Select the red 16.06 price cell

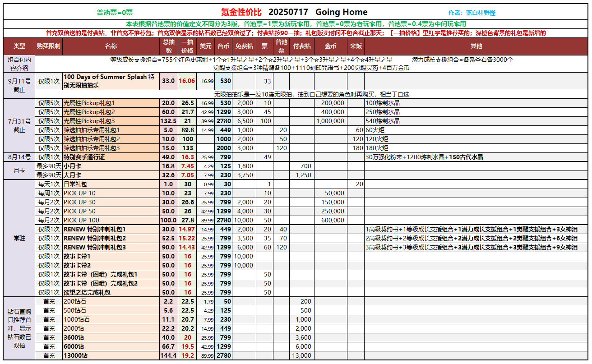(x=187, y=81)
